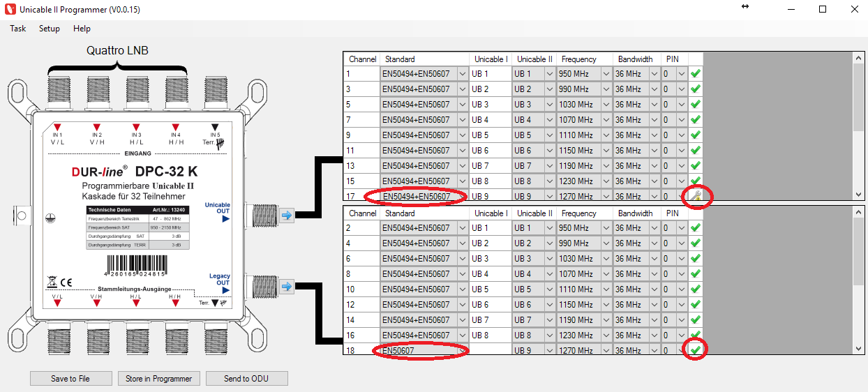
Task: Open the Task menu
Action: (x=18, y=29)
